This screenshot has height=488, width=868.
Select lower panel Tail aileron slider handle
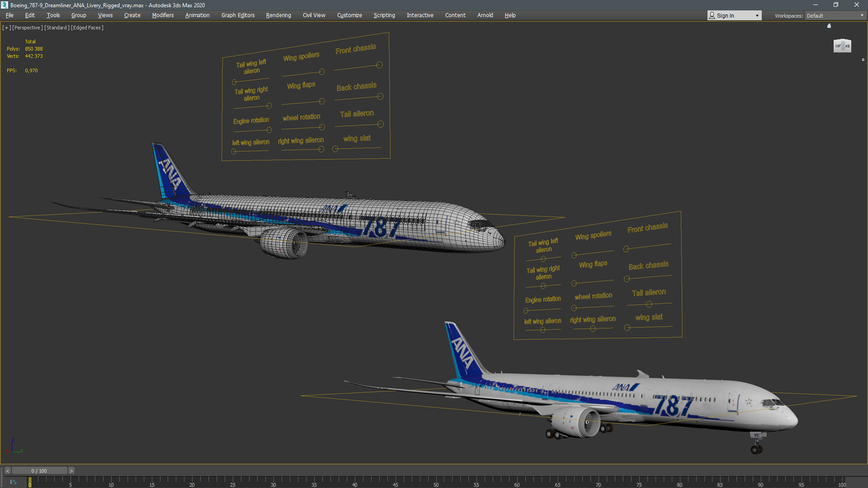(x=649, y=304)
